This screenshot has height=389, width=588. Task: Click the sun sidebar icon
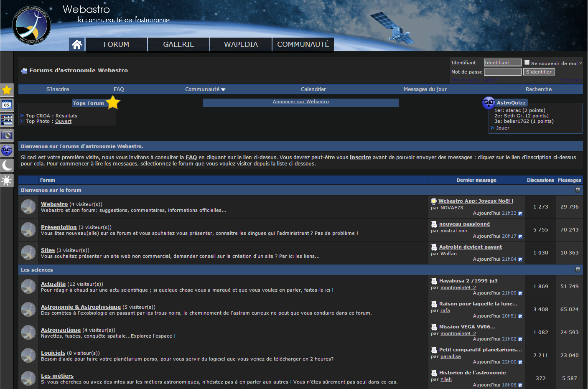click(x=7, y=180)
